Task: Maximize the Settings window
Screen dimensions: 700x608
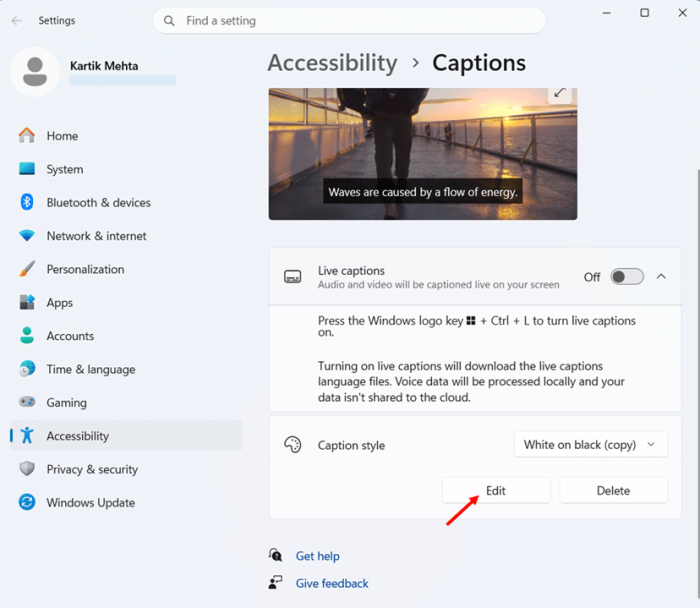Action: pyautogui.click(x=644, y=13)
